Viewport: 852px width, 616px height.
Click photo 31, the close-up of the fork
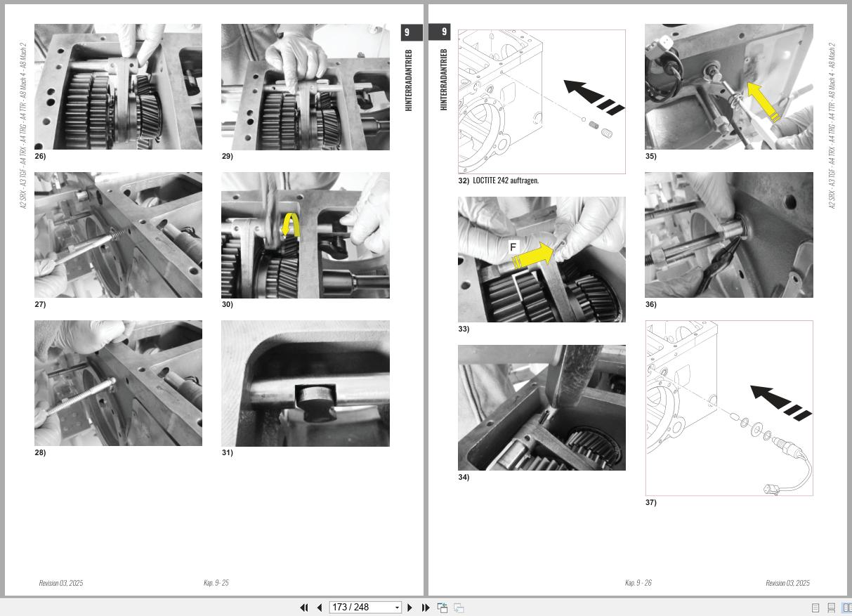[306, 383]
